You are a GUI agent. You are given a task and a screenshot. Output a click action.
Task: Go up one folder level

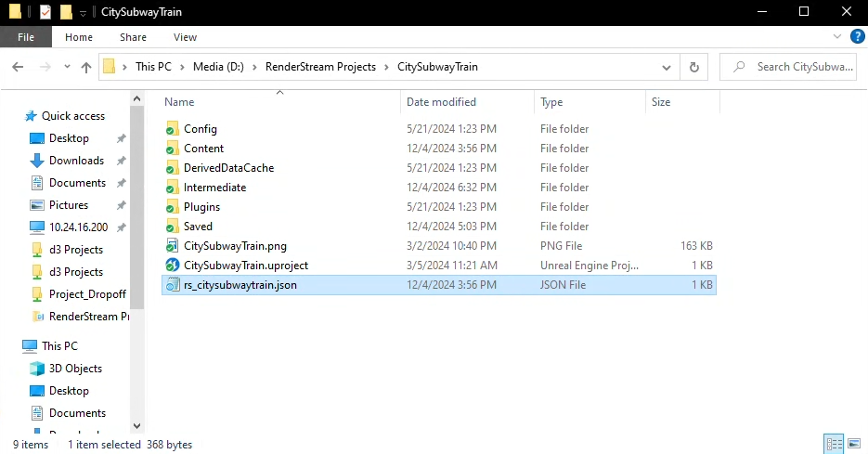pyautogui.click(x=85, y=67)
